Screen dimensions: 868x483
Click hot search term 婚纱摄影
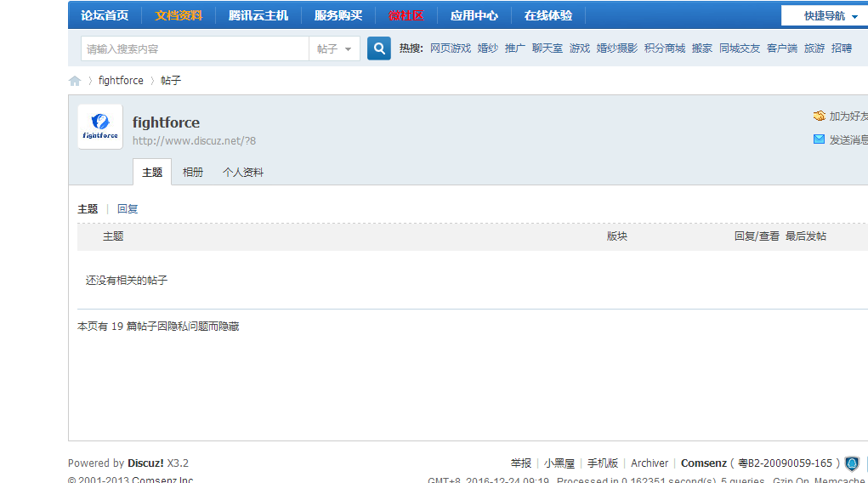coord(616,48)
